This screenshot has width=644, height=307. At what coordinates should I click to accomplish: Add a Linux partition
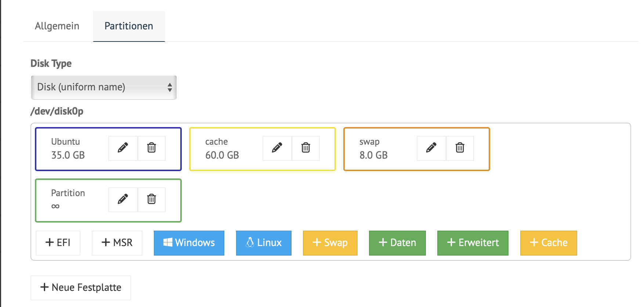tap(264, 243)
